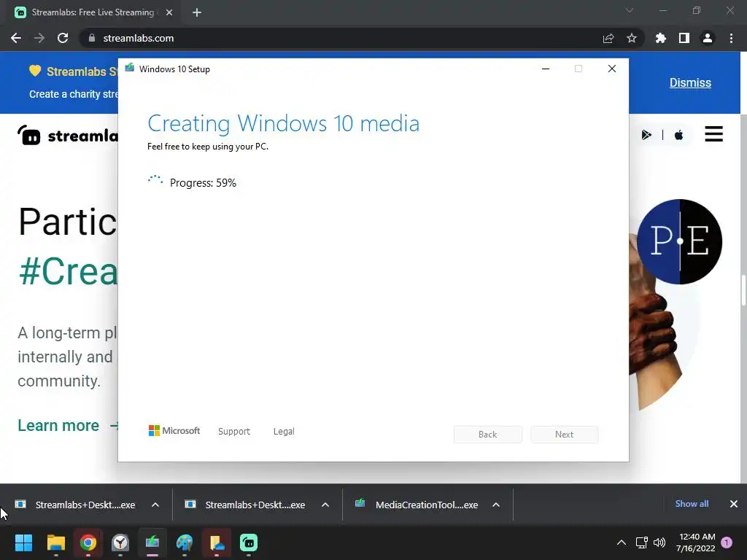Dismiss the Streamlabs charity banner
This screenshot has width=747, height=560.
pyautogui.click(x=690, y=82)
